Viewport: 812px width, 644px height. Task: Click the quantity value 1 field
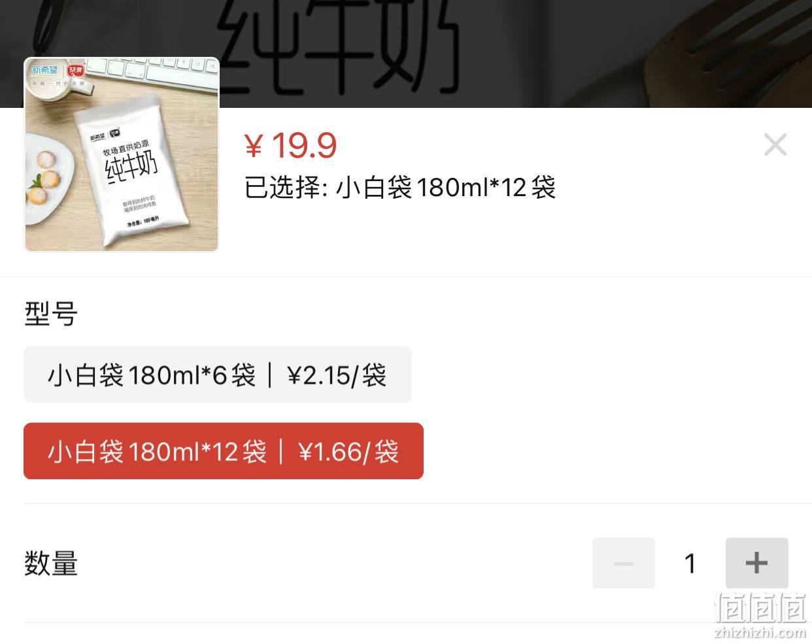point(690,563)
